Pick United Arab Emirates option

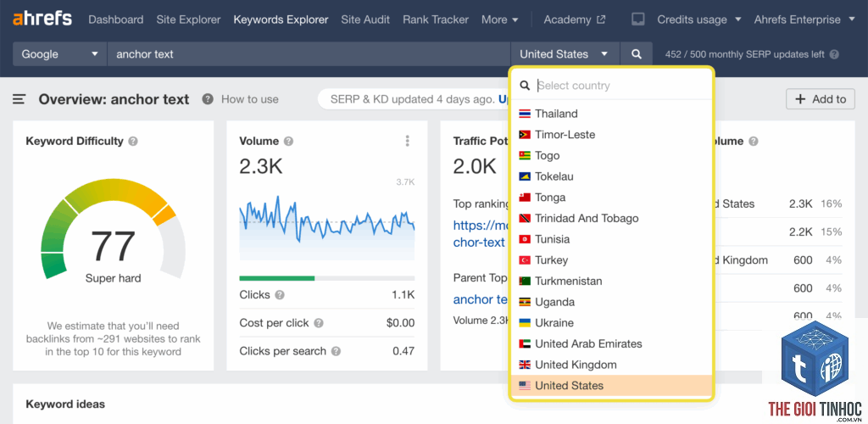coord(612,343)
